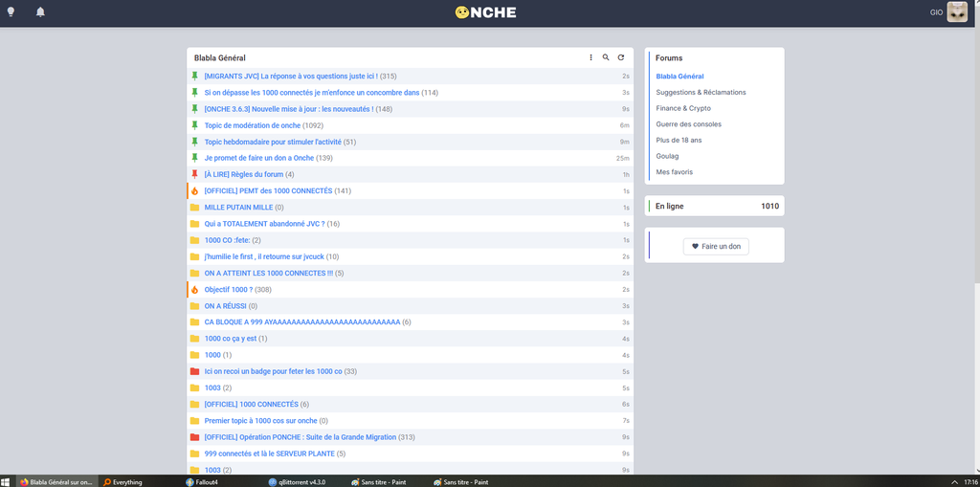Toggle dark mode via lightbulb icon

(x=11, y=11)
